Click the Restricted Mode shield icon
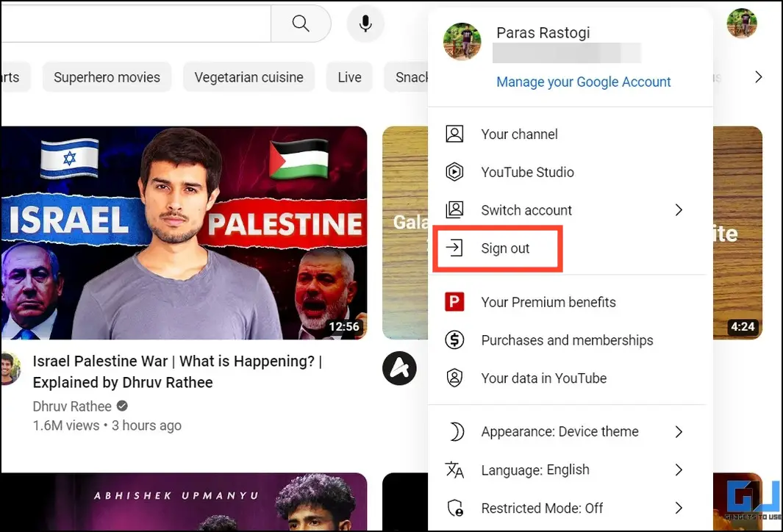 [455, 508]
